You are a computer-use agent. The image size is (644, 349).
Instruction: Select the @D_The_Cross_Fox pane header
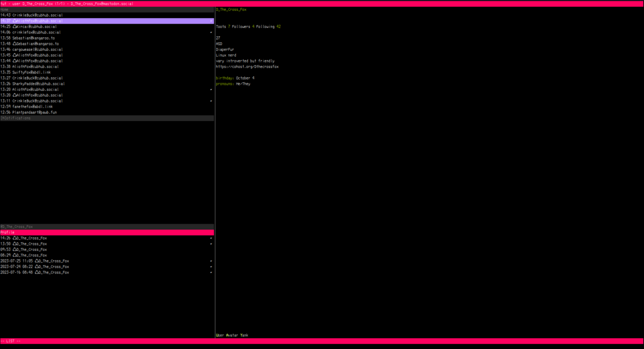coord(107,226)
